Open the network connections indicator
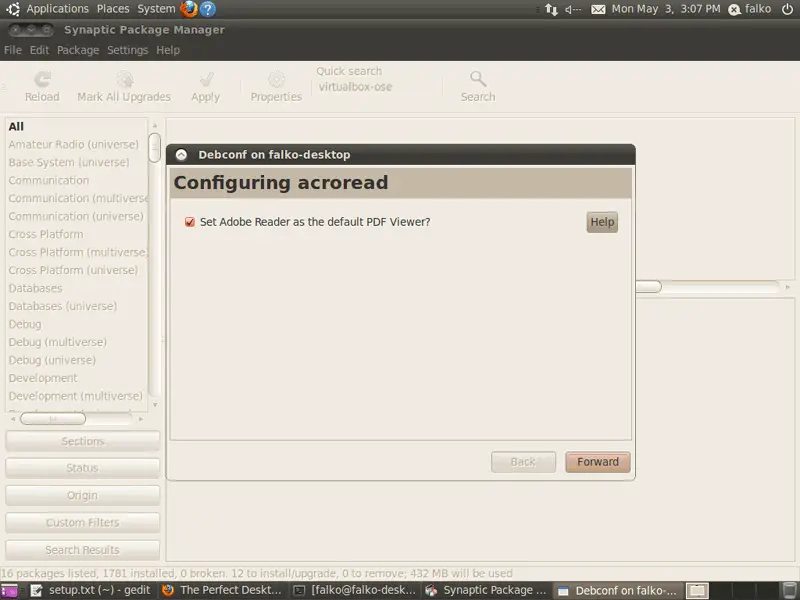 click(x=551, y=9)
